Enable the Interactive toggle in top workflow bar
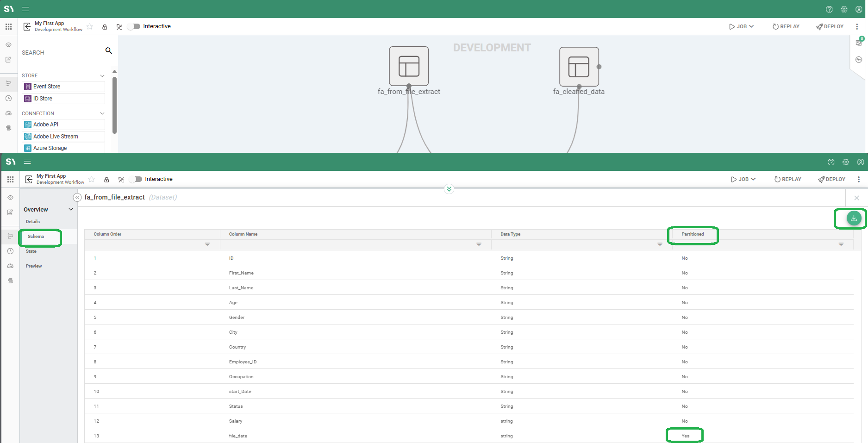Image resolution: width=868 pixels, height=443 pixels. click(x=133, y=26)
